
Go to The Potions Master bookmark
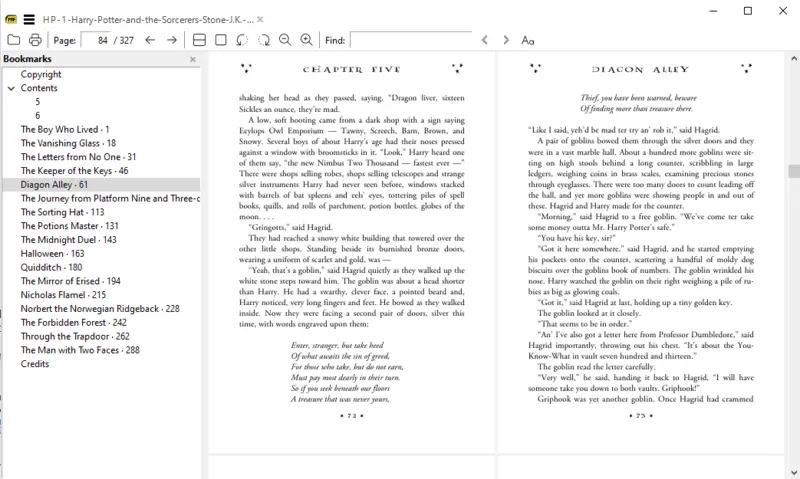click(69, 225)
